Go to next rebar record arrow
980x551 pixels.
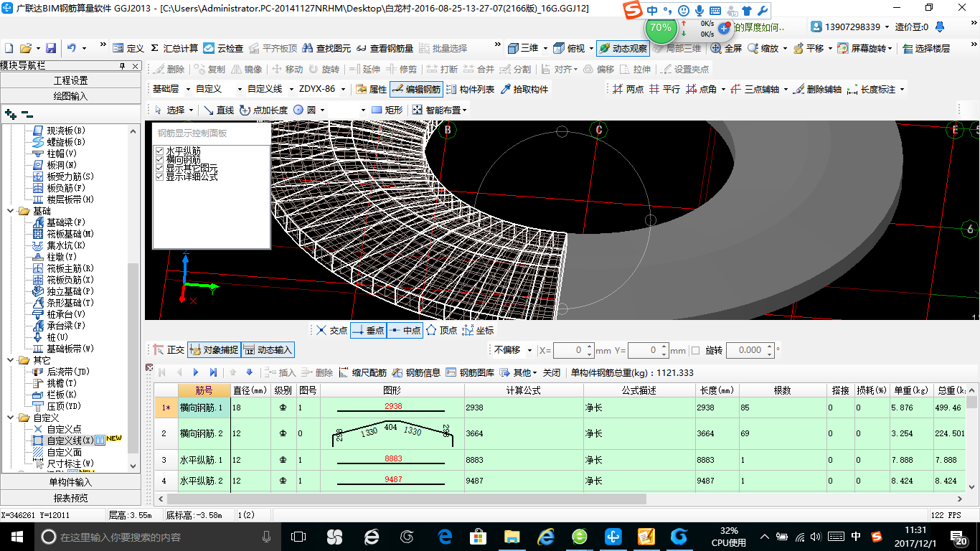195,372
